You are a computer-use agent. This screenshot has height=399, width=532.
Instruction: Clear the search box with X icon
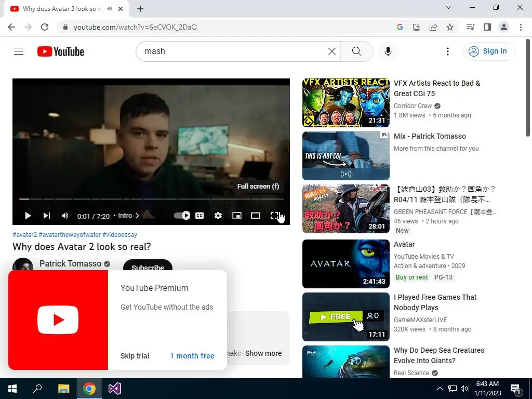[x=332, y=51]
